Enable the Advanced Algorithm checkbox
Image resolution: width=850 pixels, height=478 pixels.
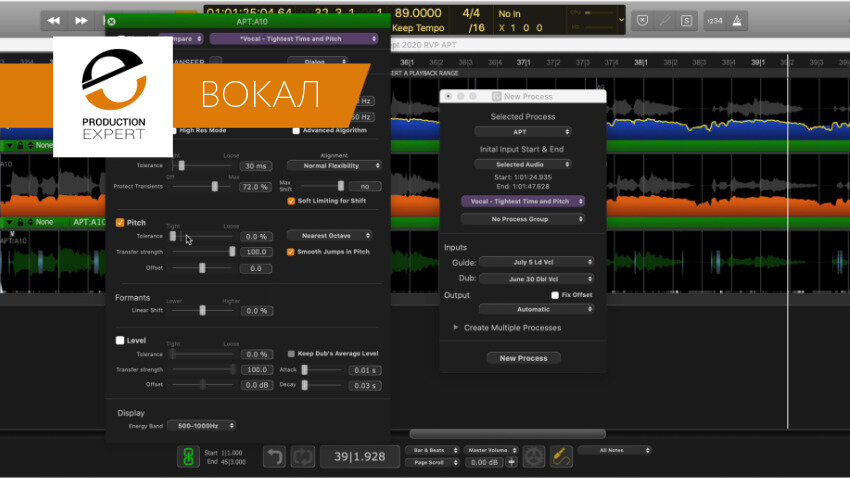click(x=296, y=131)
